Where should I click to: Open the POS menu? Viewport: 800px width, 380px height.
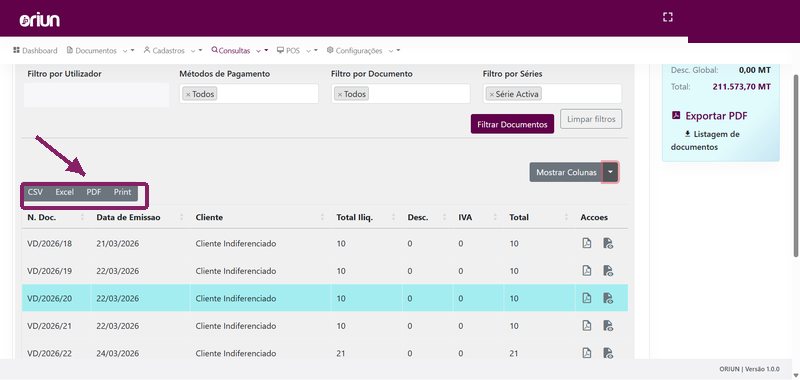(x=297, y=50)
